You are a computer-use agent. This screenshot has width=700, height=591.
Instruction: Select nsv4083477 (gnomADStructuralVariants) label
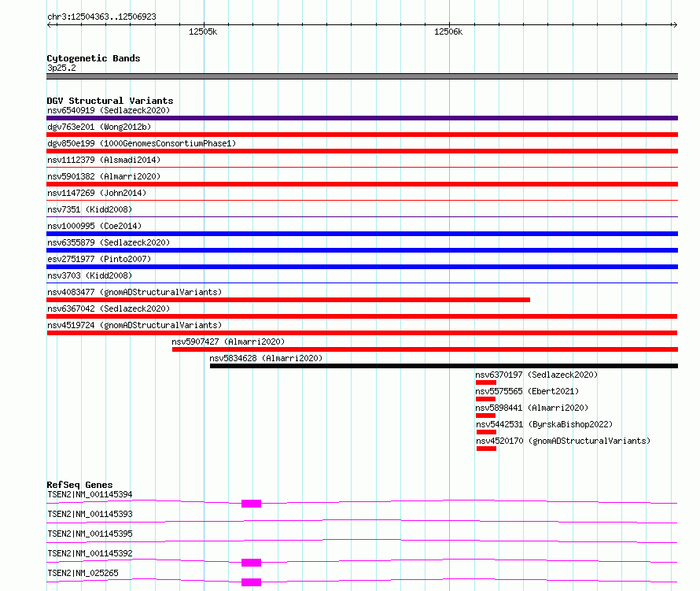point(134,292)
